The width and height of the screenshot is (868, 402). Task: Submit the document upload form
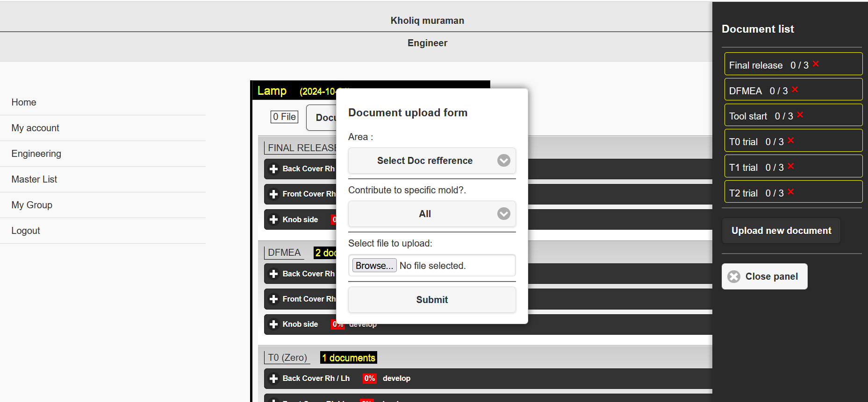432,300
